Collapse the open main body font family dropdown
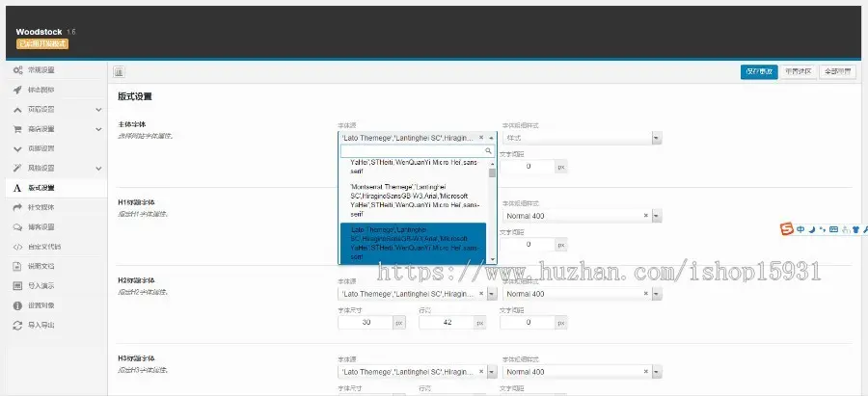The width and height of the screenshot is (868, 396). pyautogui.click(x=492, y=137)
